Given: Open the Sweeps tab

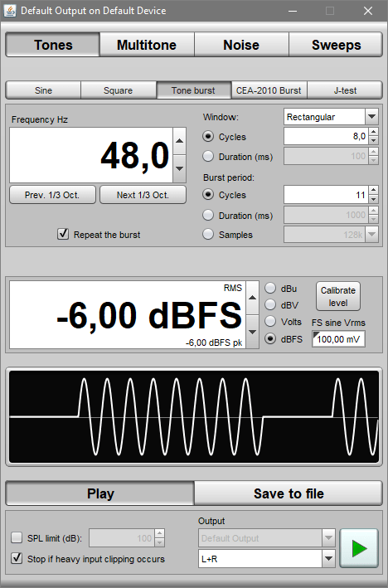Looking at the screenshot, I should click(336, 45).
